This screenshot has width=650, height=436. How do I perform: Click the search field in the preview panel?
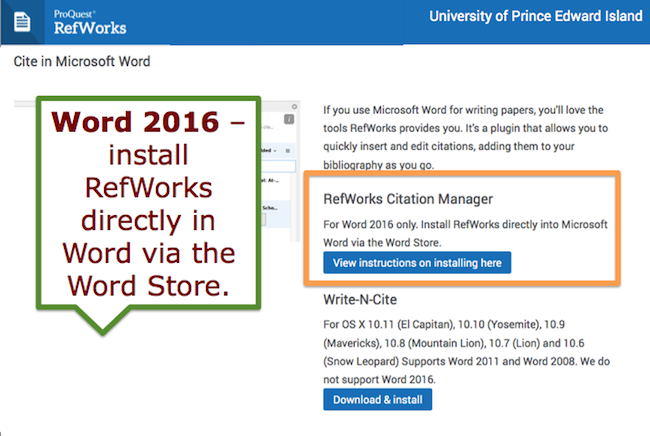coord(280,166)
